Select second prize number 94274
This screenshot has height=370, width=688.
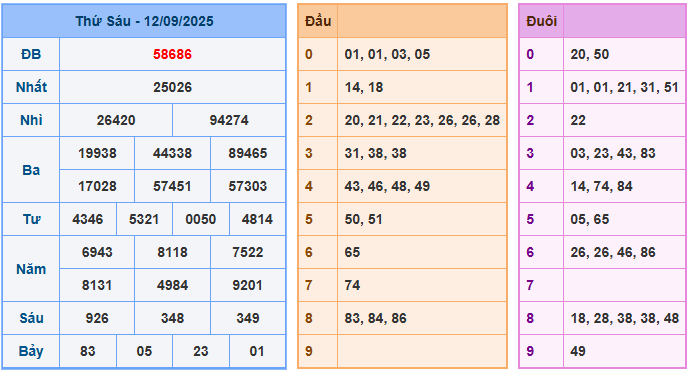click(x=229, y=120)
